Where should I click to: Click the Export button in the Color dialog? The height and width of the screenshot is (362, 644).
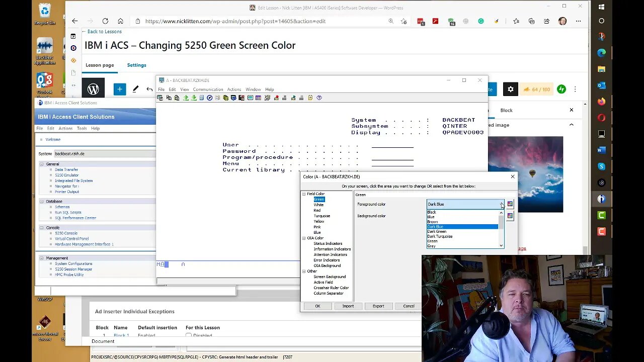[378, 306]
